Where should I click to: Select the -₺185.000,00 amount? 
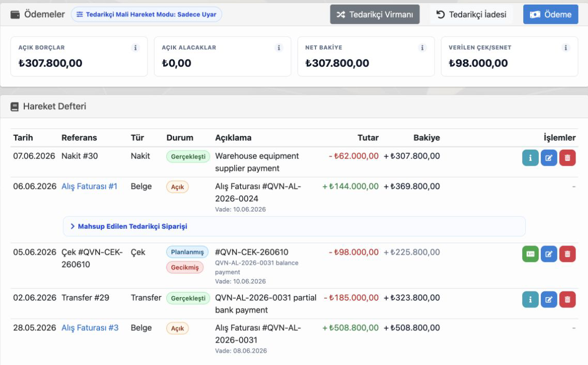coord(351,298)
